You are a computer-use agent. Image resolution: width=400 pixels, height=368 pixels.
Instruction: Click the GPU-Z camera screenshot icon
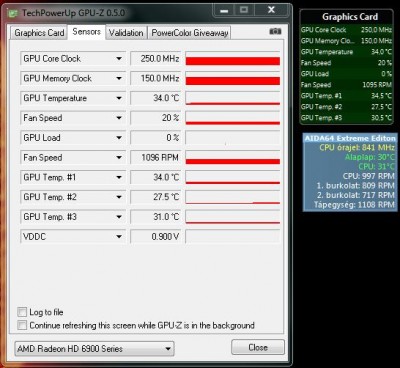[275, 31]
